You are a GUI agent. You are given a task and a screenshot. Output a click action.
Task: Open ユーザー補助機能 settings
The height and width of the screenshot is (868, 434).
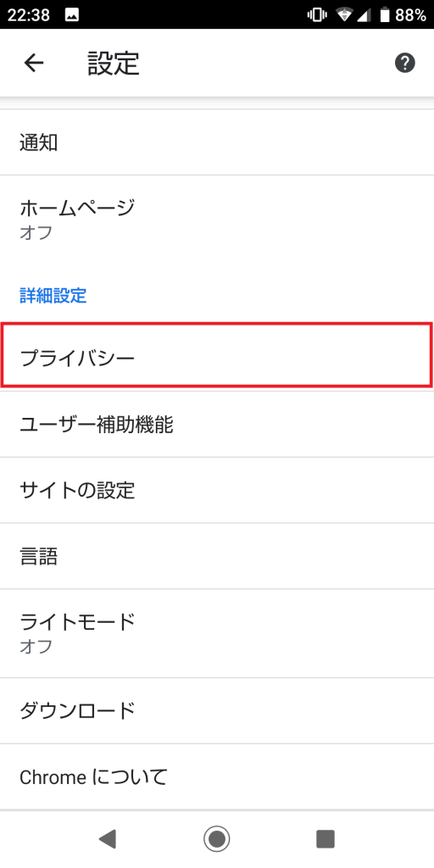click(x=217, y=425)
